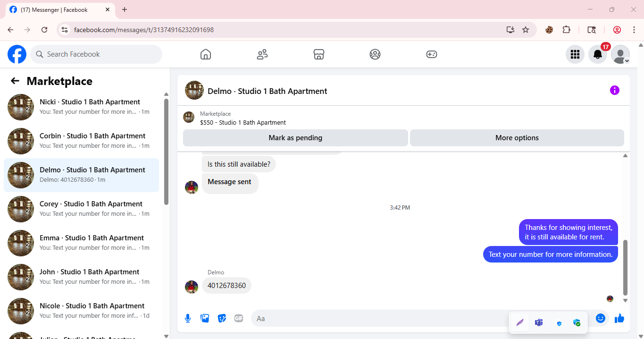Screen dimensions: 644x339
Task: Bookmark this page with star icon
Action: click(x=526, y=30)
